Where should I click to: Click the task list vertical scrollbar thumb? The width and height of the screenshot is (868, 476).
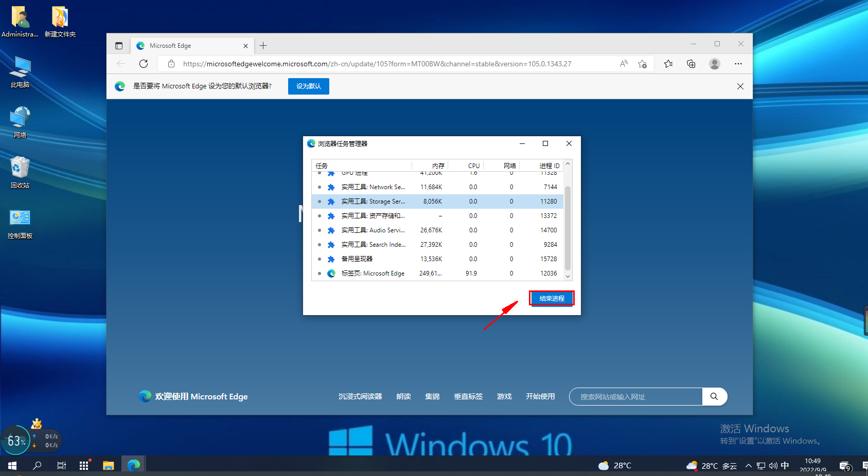click(x=568, y=228)
